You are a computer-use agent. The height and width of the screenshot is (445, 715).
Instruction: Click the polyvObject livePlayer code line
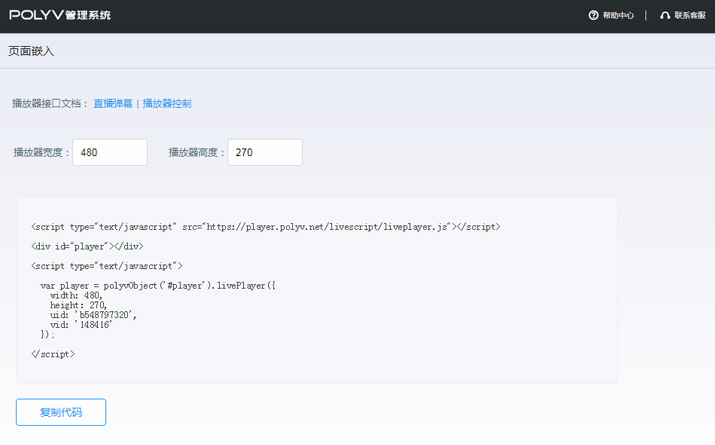[157, 285]
